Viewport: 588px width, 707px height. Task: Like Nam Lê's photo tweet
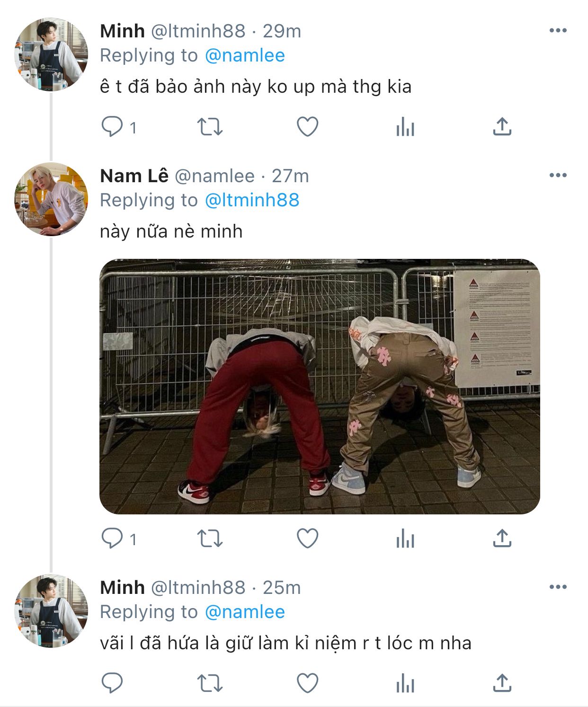(x=307, y=539)
